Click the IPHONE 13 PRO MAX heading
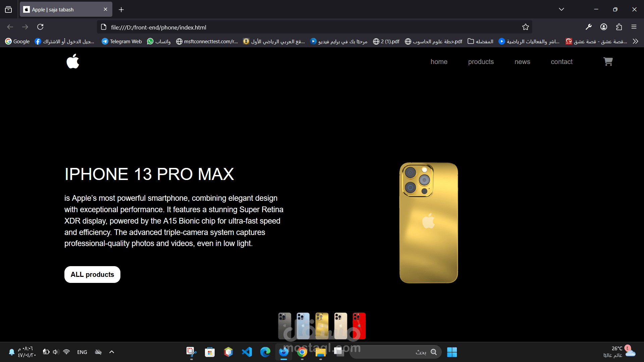644x362 pixels. tap(149, 174)
